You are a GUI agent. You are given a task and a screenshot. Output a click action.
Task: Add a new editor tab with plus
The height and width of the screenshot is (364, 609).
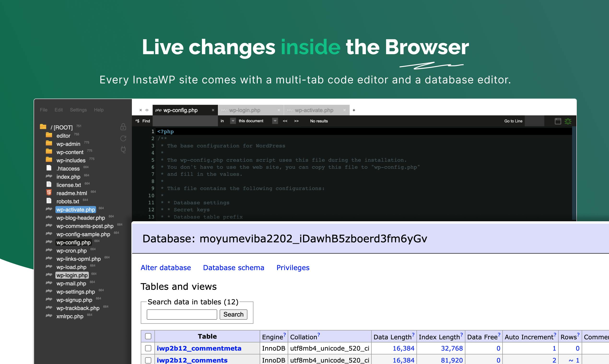coord(354,110)
